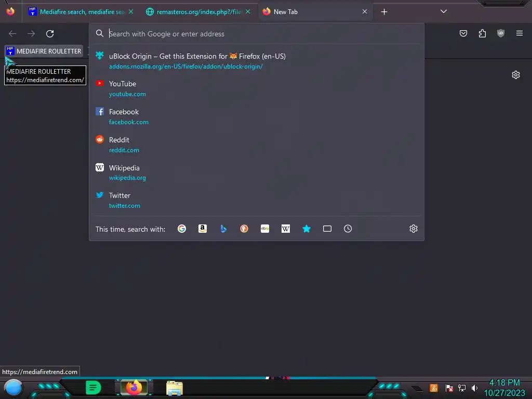Click the magnifier icon in address bar
Viewport: 532px width, 399px height.
click(99, 33)
